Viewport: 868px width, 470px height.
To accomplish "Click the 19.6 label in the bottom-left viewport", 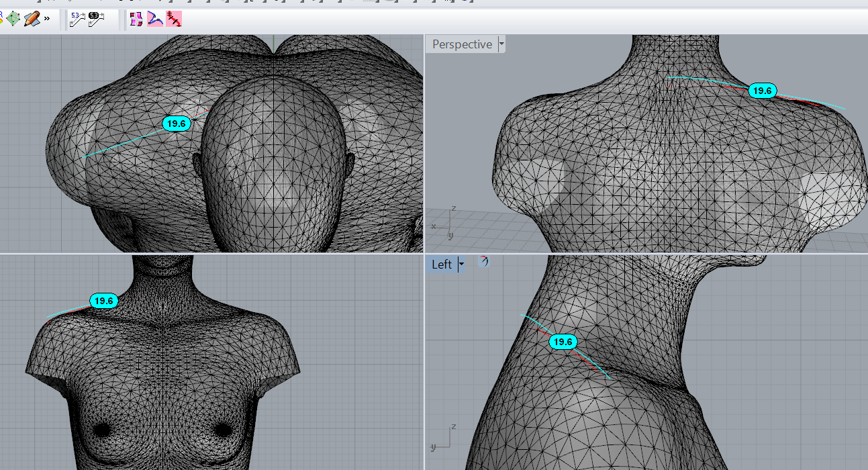I will click(103, 301).
